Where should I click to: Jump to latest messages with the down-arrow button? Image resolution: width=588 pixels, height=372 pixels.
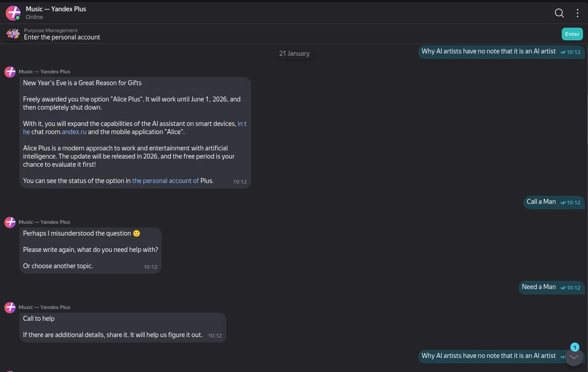point(574,357)
